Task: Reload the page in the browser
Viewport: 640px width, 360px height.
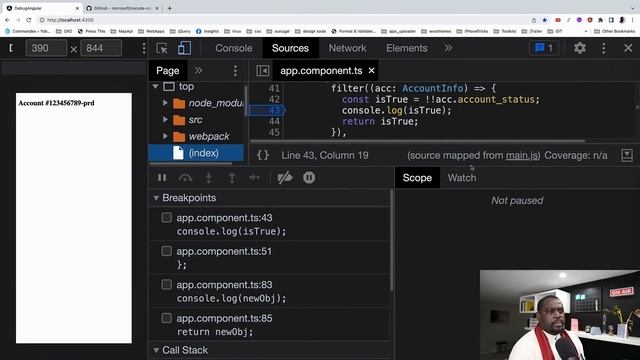Action: 29,20
